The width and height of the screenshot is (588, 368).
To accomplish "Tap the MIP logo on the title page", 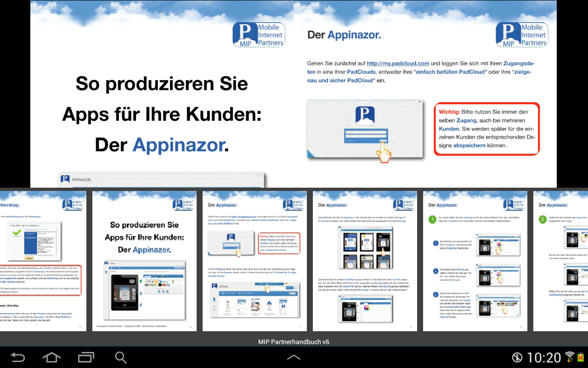I will (259, 34).
